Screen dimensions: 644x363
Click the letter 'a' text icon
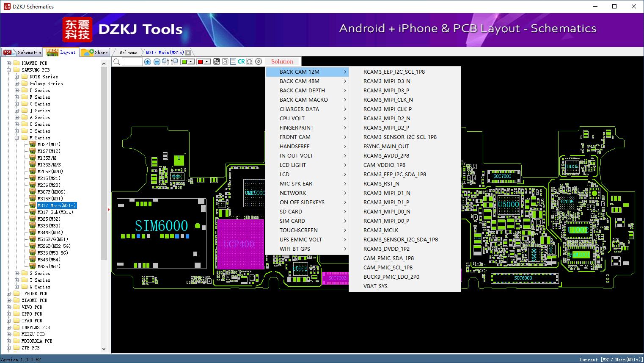(x=225, y=61)
